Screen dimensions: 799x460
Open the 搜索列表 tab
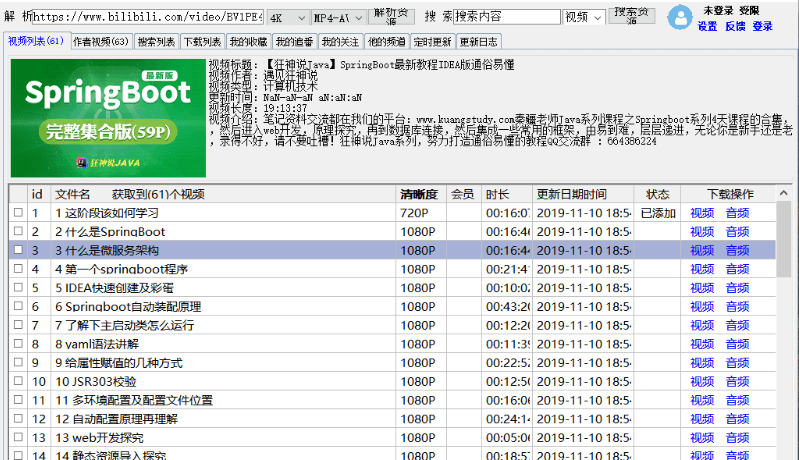click(x=156, y=42)
